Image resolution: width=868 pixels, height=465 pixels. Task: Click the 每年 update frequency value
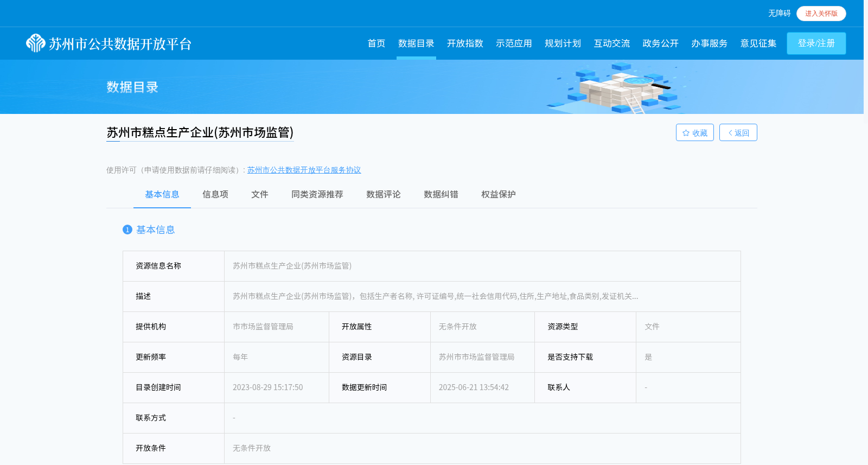(240, 357)
